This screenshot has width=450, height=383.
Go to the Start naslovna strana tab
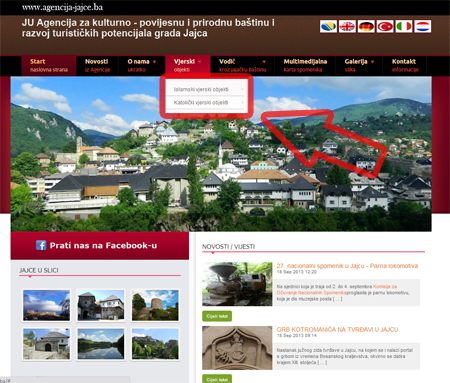tap(49, 66)
